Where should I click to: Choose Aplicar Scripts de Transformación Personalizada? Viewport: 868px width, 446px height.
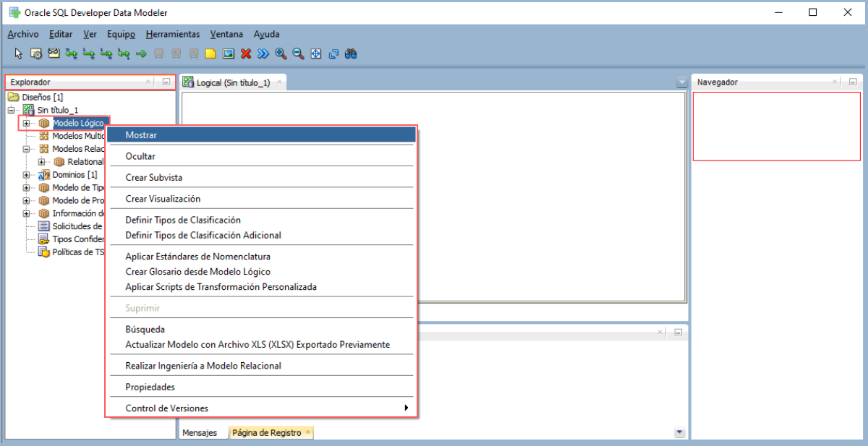261,287
